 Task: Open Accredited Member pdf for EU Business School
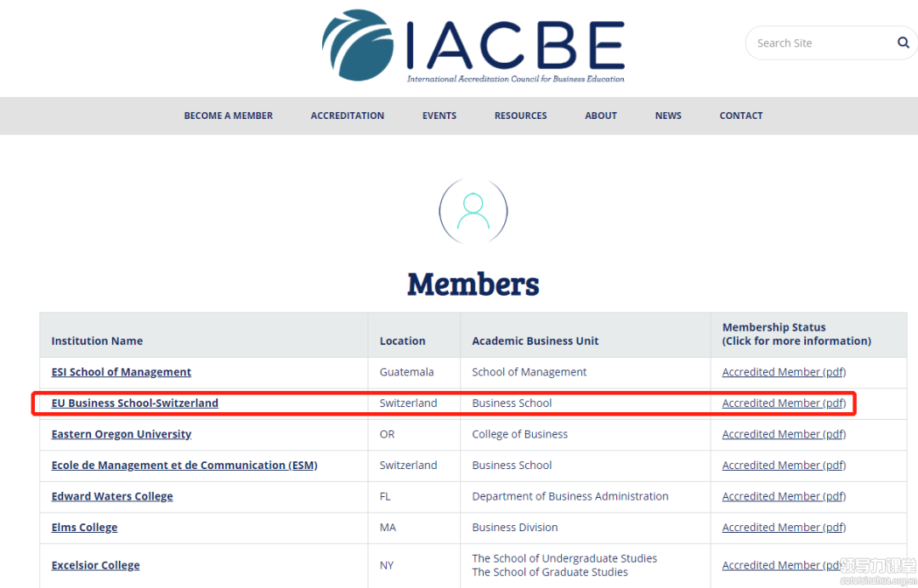pos(784,403)
